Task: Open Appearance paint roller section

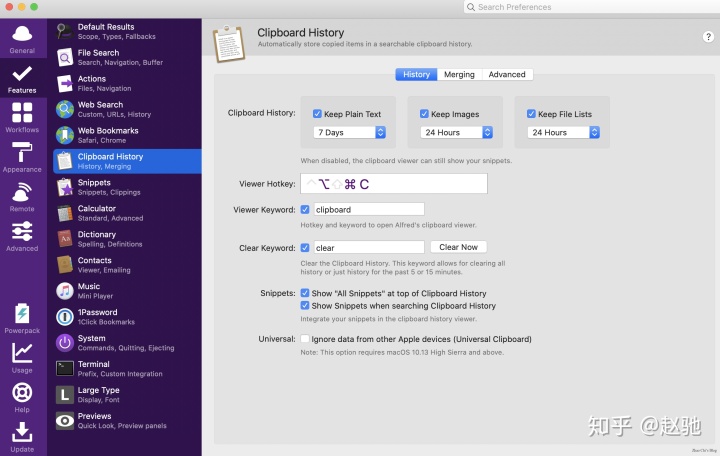Action: point(22,157)
